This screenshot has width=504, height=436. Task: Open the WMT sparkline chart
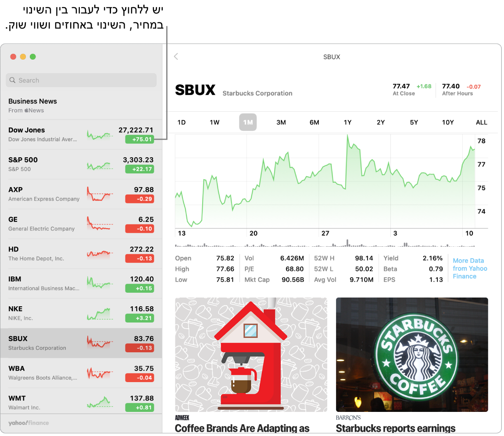100,402
